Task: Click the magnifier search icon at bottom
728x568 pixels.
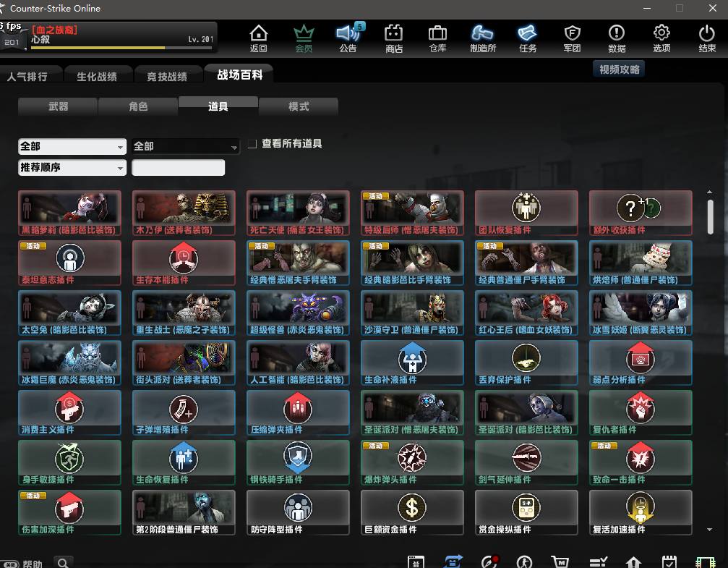Action: click(x=64, y=563)
